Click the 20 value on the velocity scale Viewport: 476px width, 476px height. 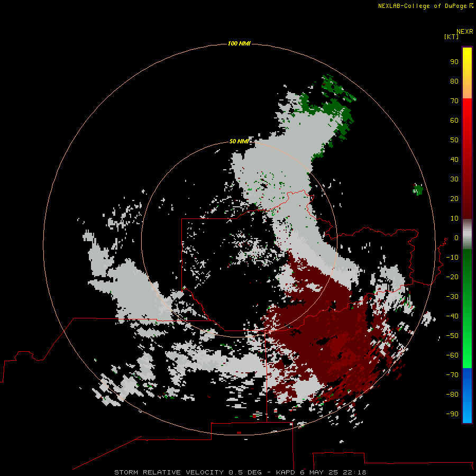point(454,199)
